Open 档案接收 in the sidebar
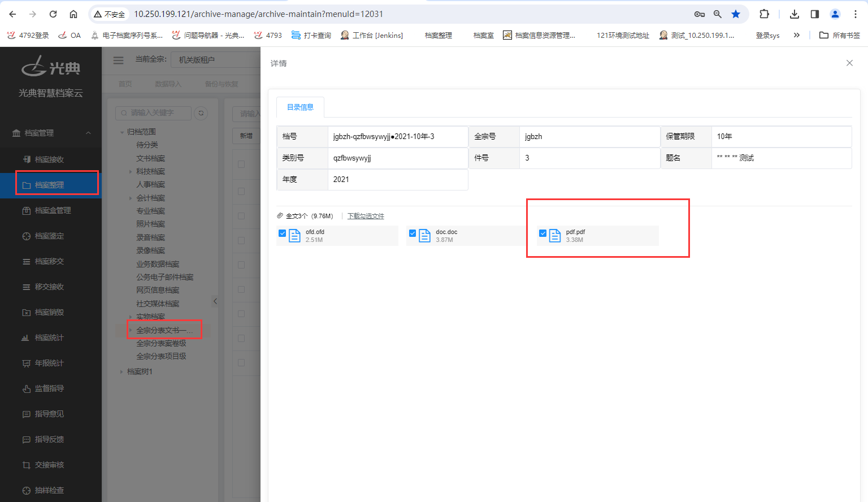This screenshot has width=868, height=502. click(x=50, y=159)
